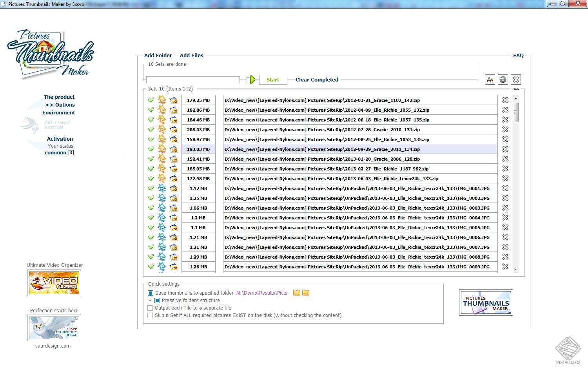This screenshot has width=588, height=373.
Task: Open the font settings Aa icon
Action: 490,80
